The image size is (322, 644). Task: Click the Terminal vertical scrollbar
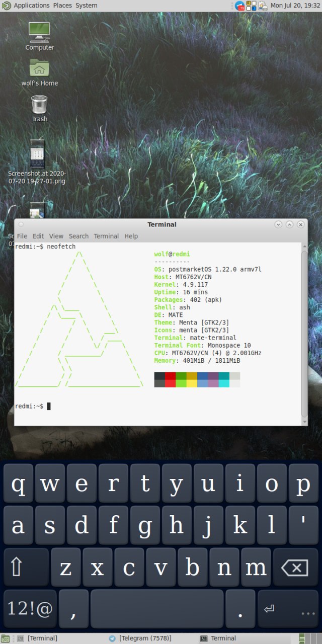pyautogui.click(x=304, y=333)
